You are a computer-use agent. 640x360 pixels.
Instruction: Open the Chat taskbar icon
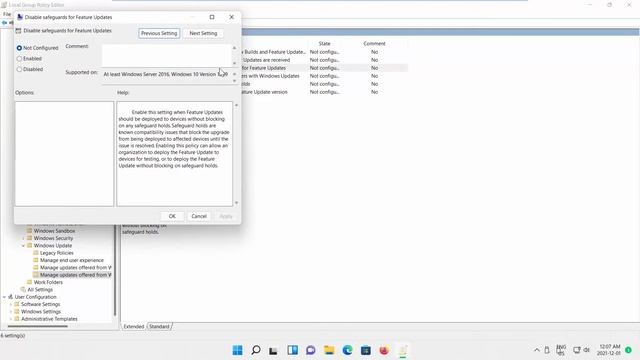tap(311, 350)
